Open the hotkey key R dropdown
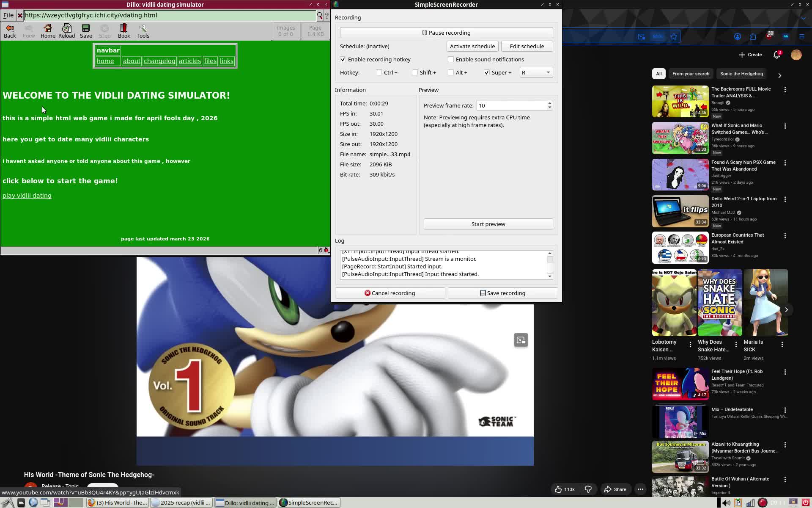 (536, 72)
